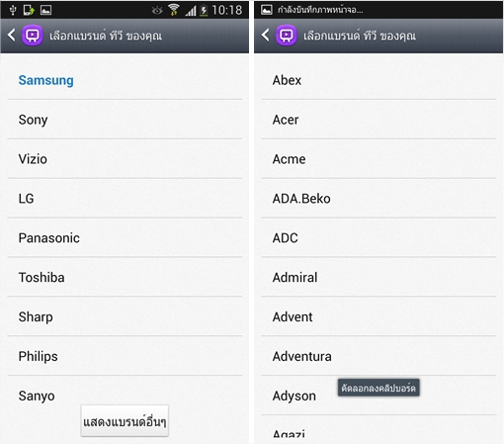Select Sony from the brand list
This screenshot has height=444, width=504.
125,120
